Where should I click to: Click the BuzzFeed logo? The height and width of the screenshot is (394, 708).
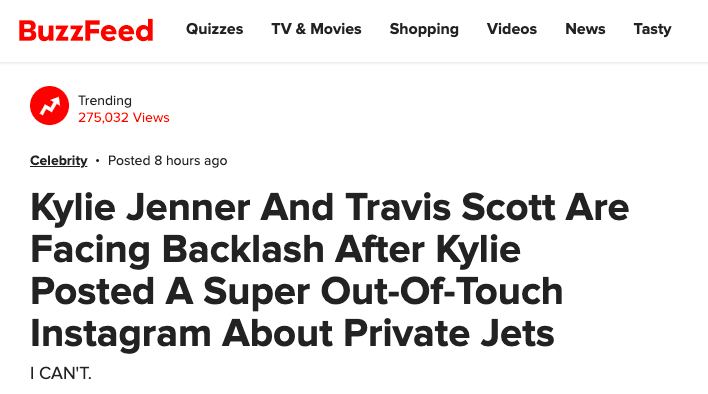coord(86,31)
